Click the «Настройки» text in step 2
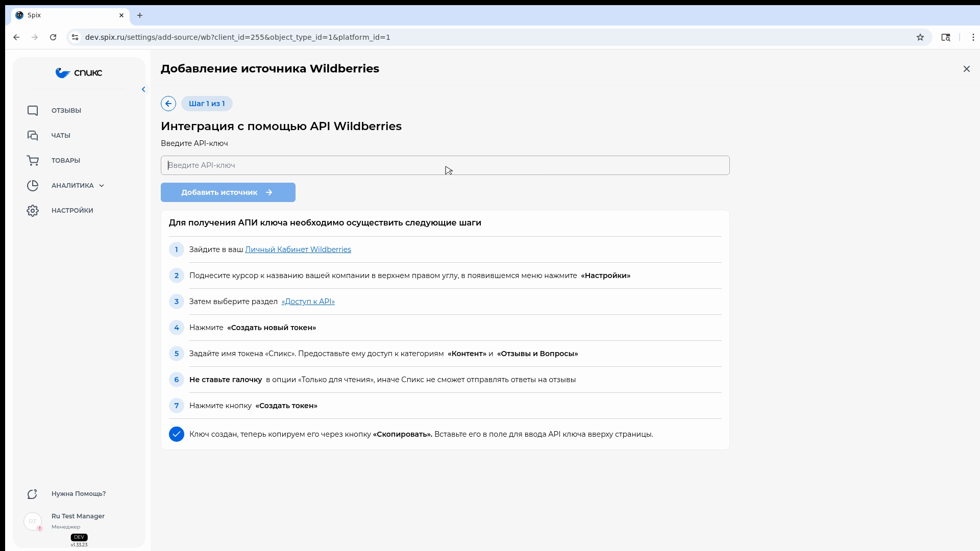The image size is (980, 551). pos(606,275)
